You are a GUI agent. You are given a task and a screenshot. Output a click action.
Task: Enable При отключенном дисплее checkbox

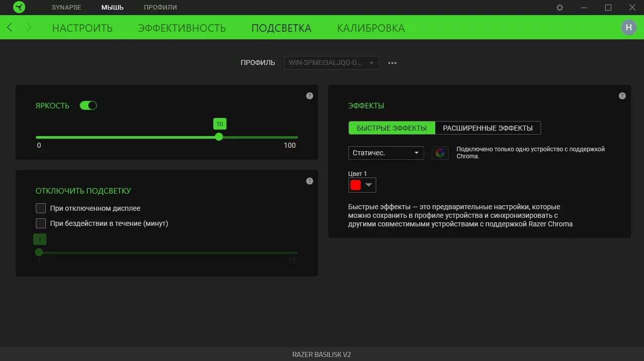tap(41, 208)
